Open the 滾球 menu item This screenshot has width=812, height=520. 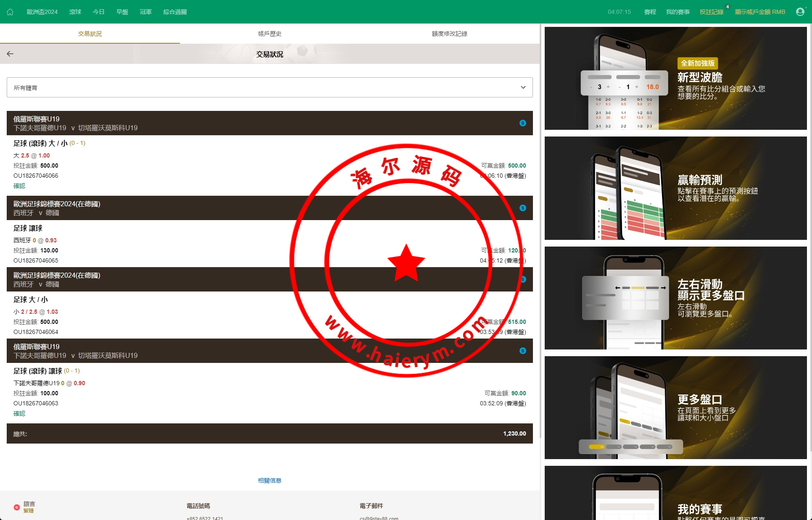pyautogui.click(x=75, y=12)
